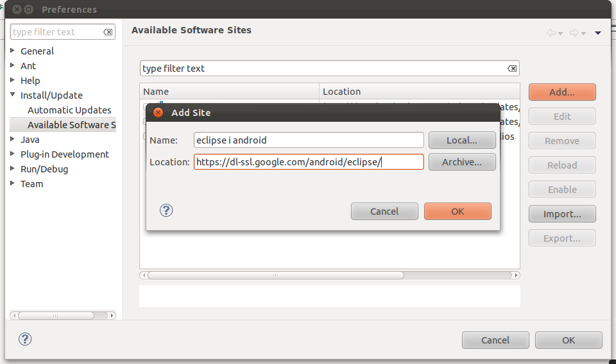Click the back navigation arrow icon
The height and width of the screenshot is (364, 616).
point(551,33)
